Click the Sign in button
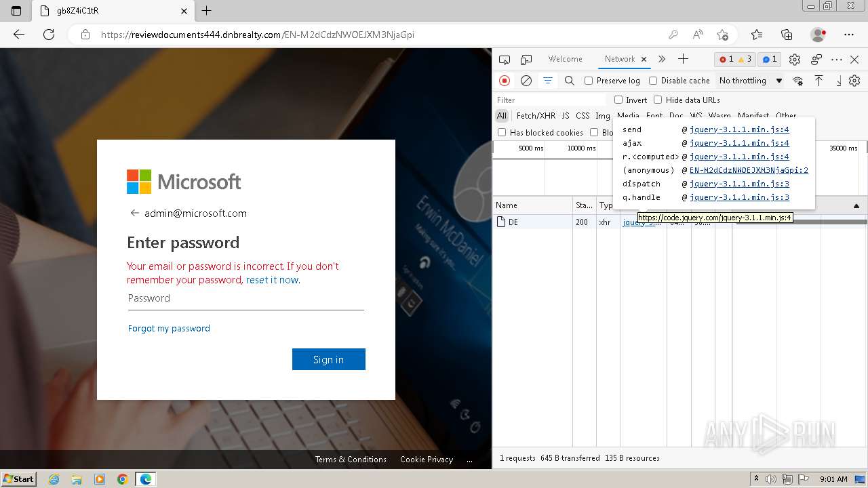Viewport: 868px width, 488px height. [329, 359]
